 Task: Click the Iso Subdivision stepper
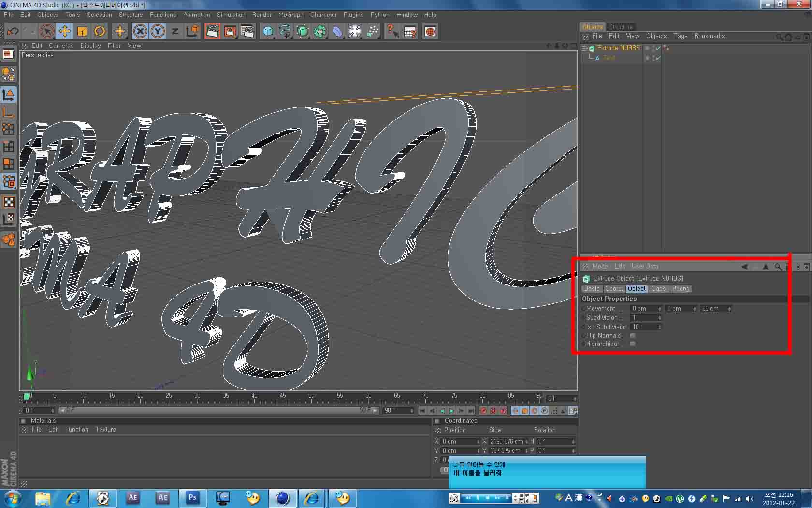(660, 327)
